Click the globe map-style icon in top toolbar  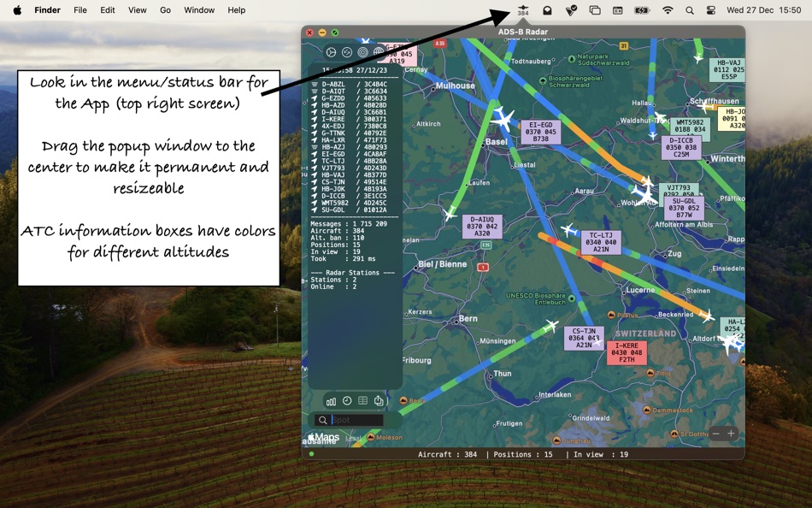point(379,52)
